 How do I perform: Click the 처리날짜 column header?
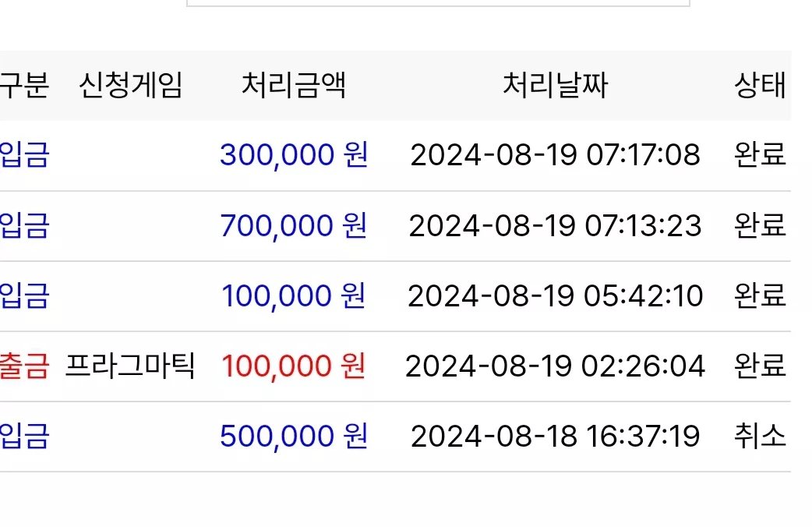click(x=555, y=86)
